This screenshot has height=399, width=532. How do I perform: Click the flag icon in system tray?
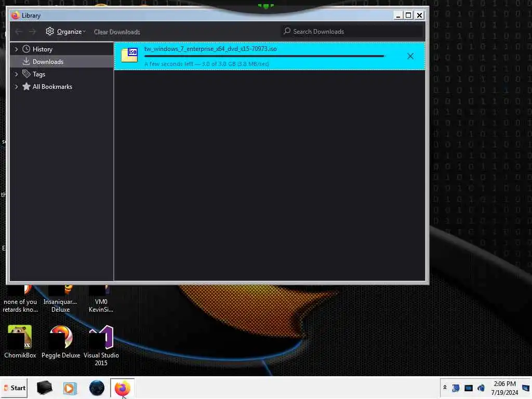pos(456,388)
